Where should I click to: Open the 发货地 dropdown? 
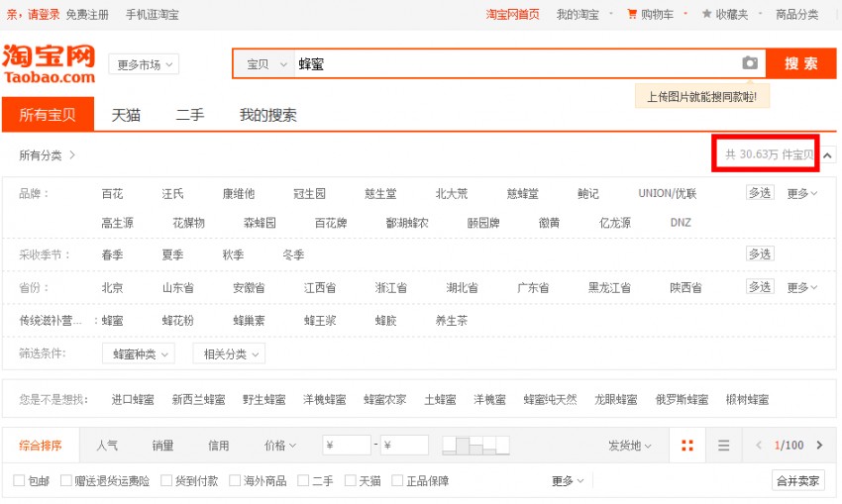point(629,445)
